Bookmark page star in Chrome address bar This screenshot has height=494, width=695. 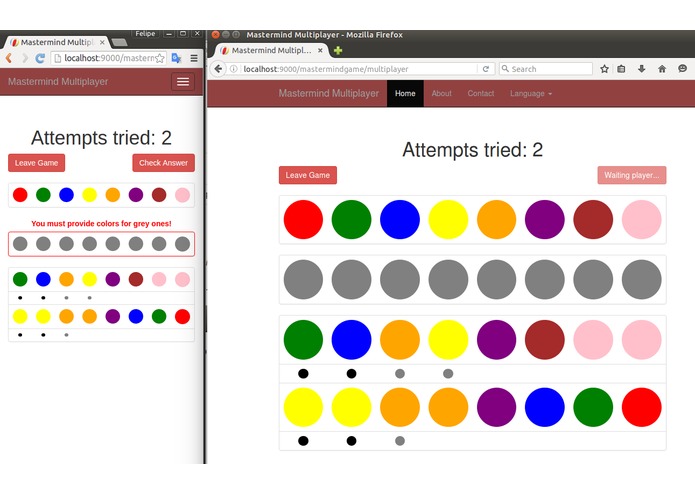(160, 58)
